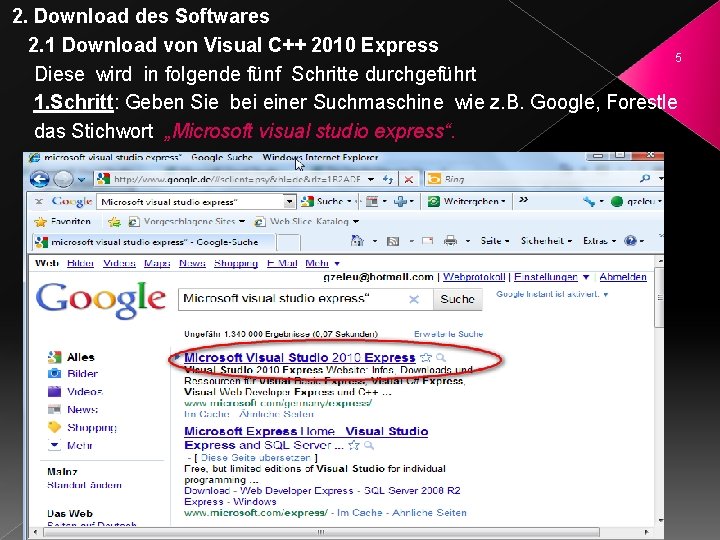Click the Google Instant ist aktiviert link
720x540 pixels.
(552, 294)
